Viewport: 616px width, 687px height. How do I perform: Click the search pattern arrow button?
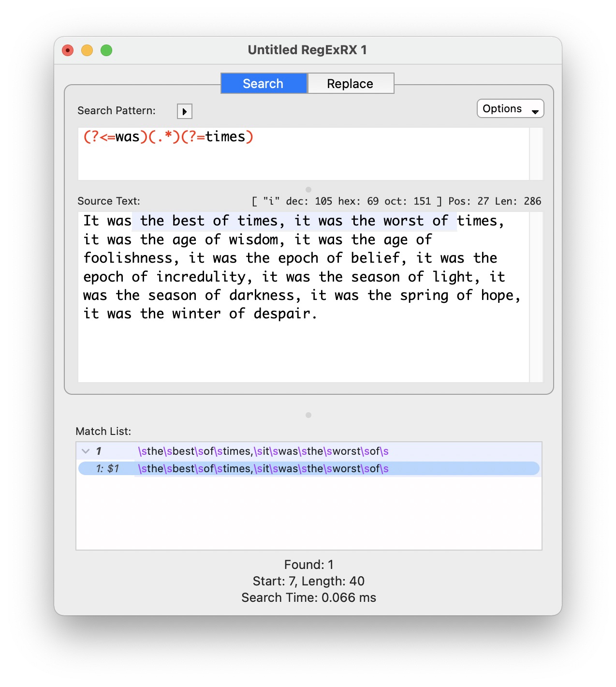pos(184,111)
